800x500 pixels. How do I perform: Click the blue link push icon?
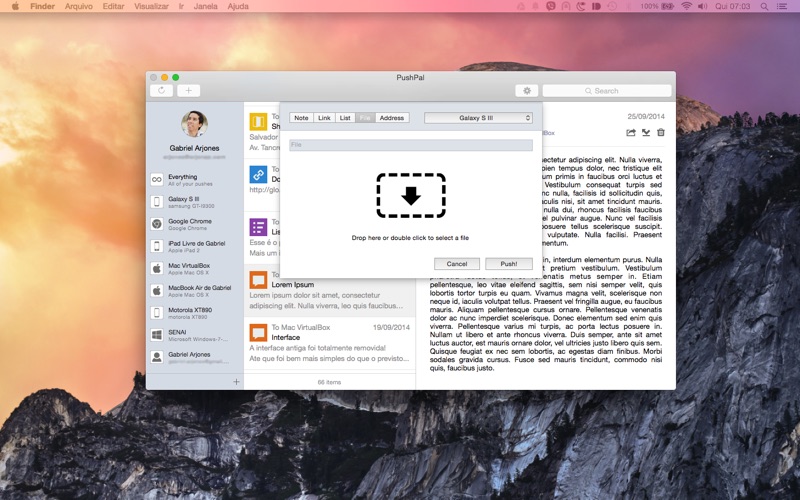tap(258, 174)
